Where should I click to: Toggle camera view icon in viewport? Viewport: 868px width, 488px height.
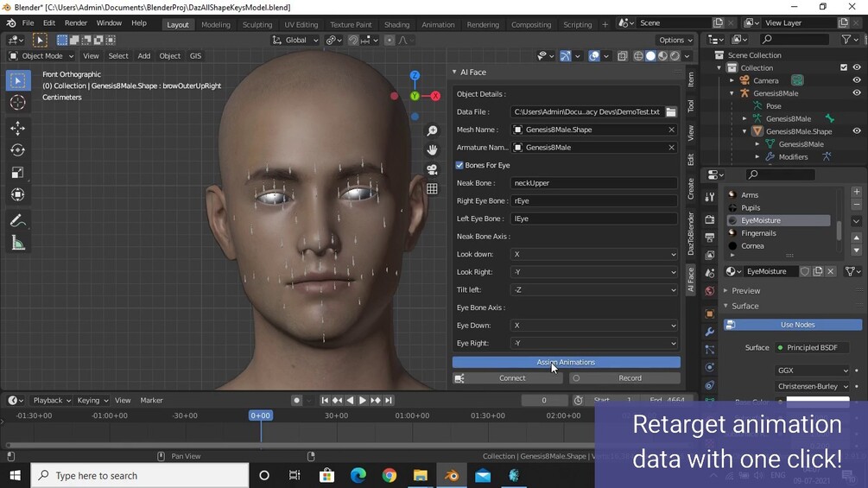tap(432, 169)
